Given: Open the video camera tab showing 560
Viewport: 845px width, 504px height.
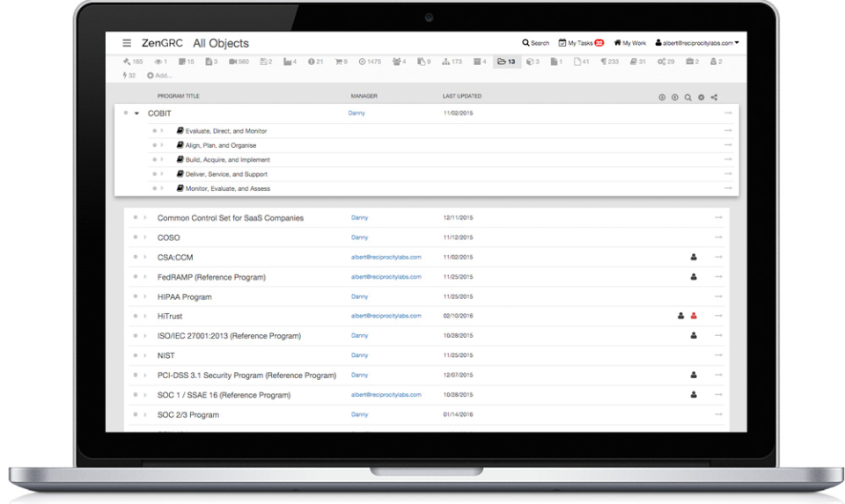Looking at the screenshot, I should [239, 62].
